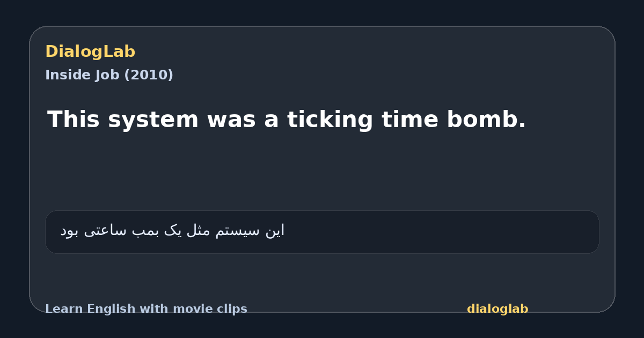Click the word "system" in the quote

[153, 121]
